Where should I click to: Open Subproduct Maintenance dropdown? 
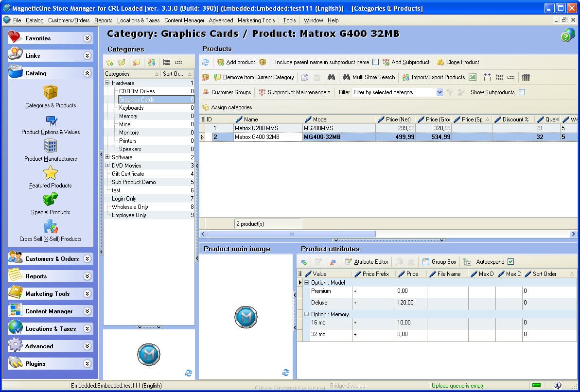coord(295,92)
